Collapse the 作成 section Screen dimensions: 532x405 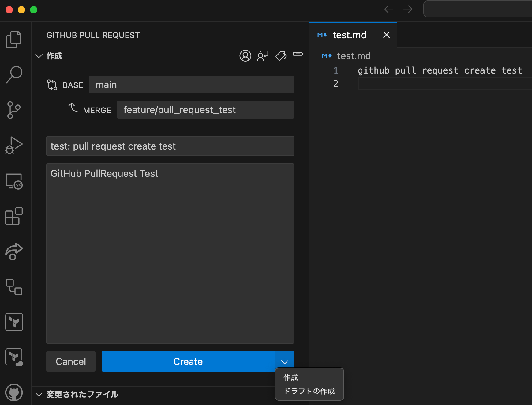coord(39,56)
